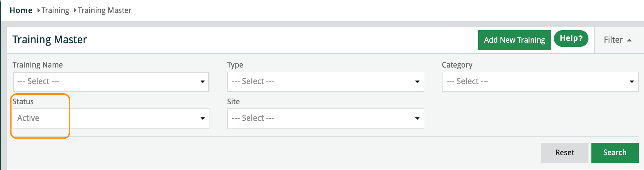This screenshot has height=170, width=644.
Task: Click the Status dropdown arrow icon
Action: 203,118
